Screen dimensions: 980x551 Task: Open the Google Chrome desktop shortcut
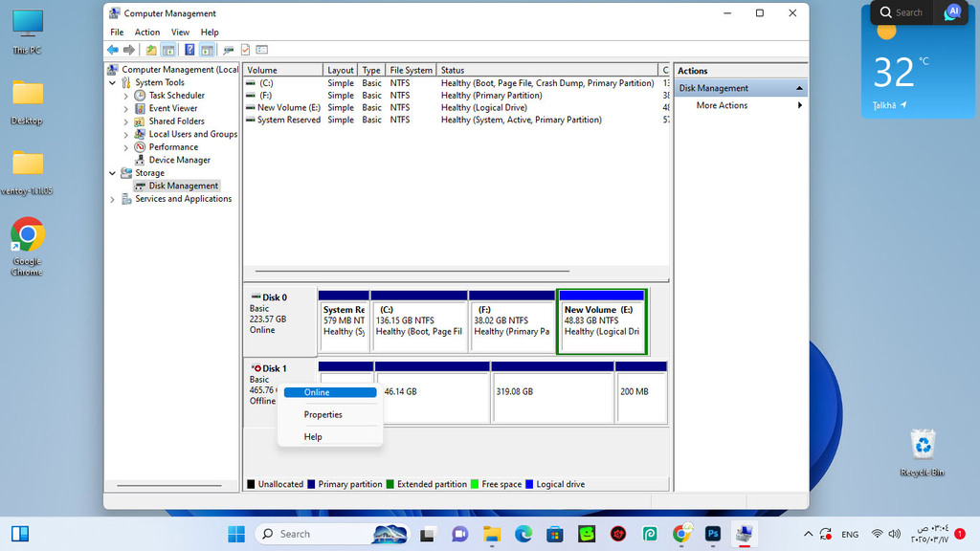(x=27, y=246)
